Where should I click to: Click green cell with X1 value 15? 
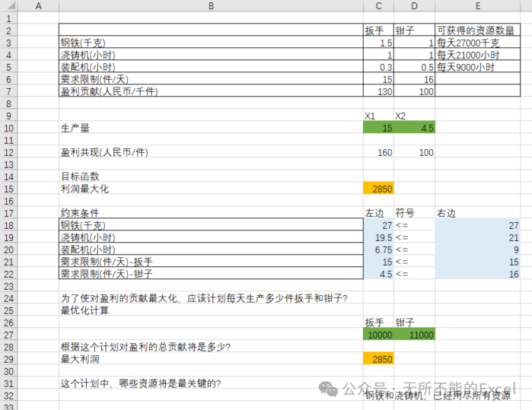379,128
